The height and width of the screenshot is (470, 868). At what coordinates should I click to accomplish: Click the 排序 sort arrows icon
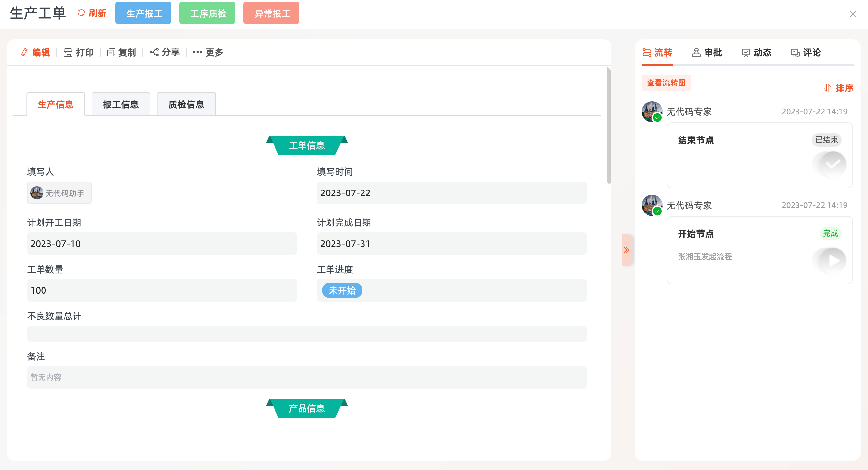pyautogui.click(x=827, y=88)
